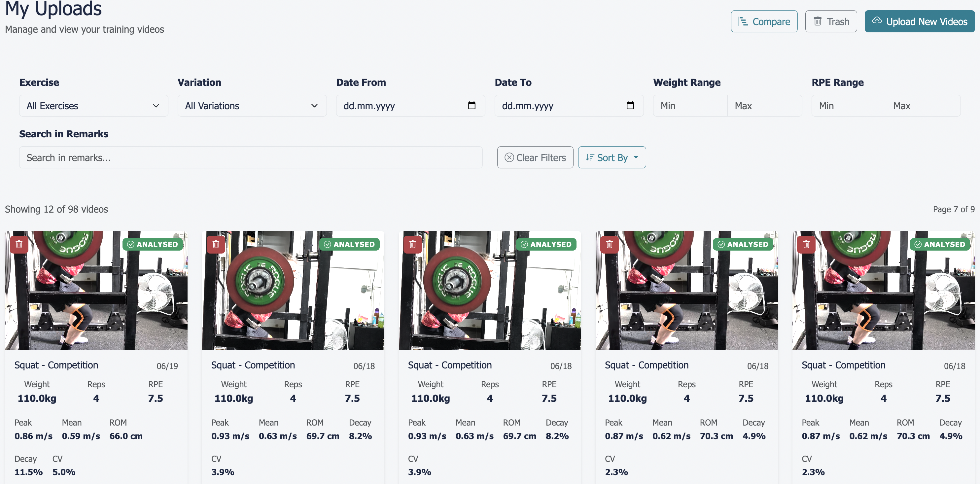This screenshot has height=484, width=980.
Task: Open the 06/19 squat video thumbnail
Action: click(96, 290)
